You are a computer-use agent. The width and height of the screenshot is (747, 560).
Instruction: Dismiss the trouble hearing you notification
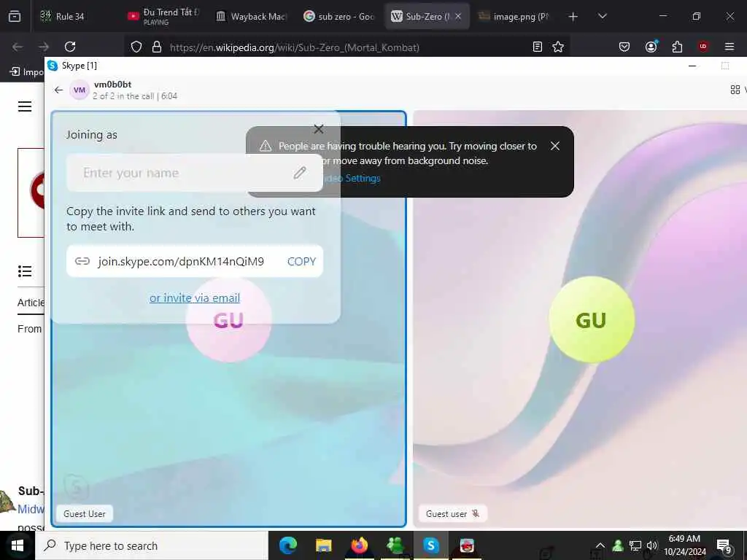pyautogui.click(x=555, y=146)
